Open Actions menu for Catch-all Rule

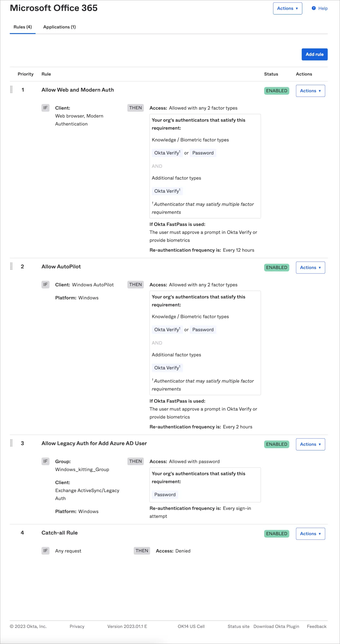coord(310,534)
